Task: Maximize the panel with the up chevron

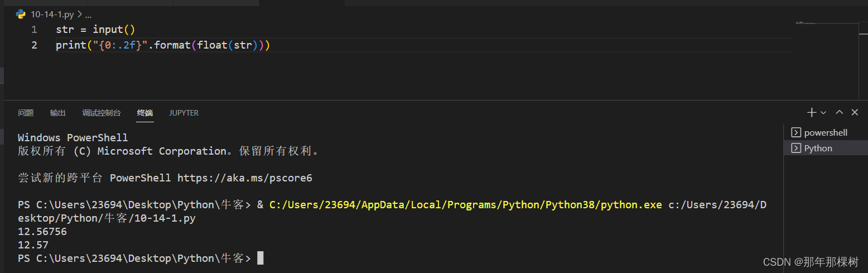Action: pos(839,113)
